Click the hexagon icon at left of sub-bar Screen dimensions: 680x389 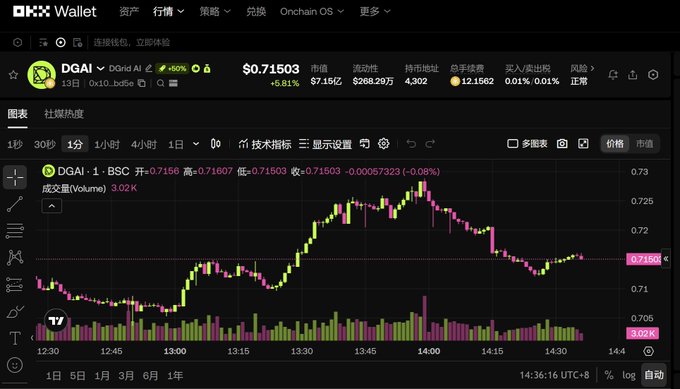coord(17,42)
